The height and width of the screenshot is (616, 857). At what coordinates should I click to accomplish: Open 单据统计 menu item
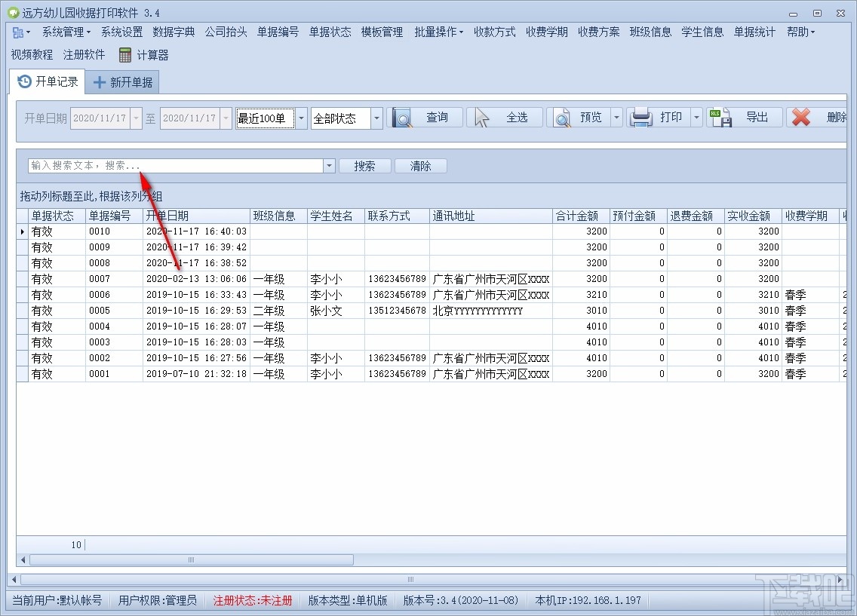click(x=754, y=32)
